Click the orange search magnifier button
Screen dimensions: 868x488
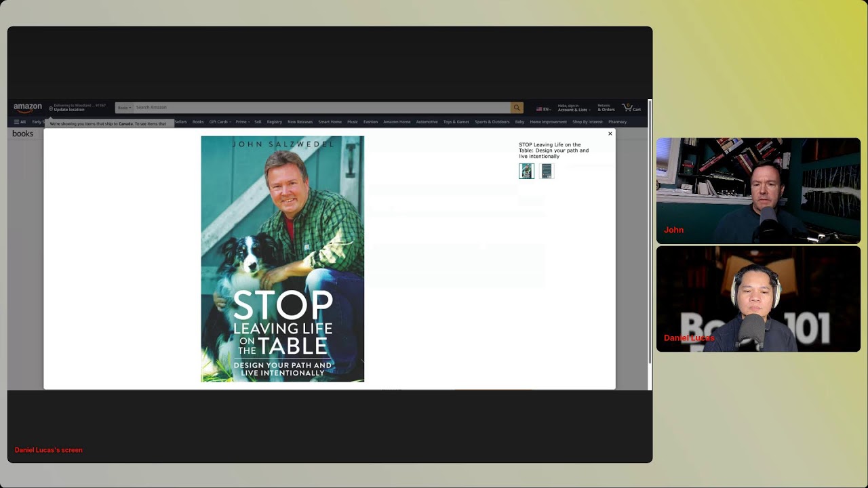(x=517, y=108)
